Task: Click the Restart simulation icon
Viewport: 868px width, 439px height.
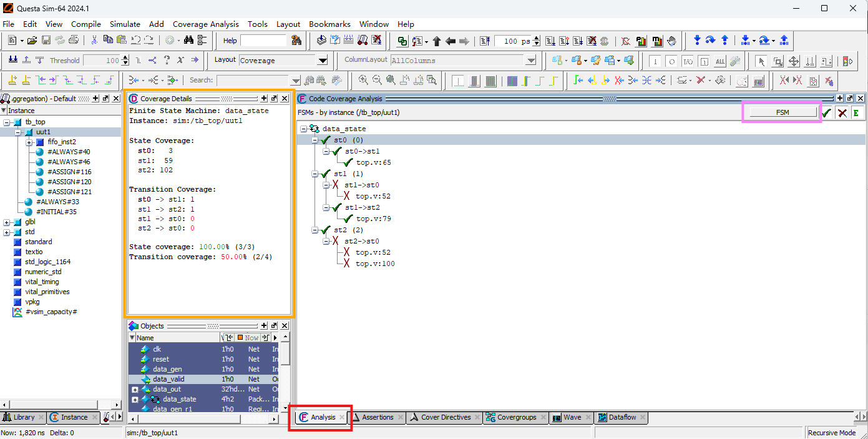Action: coord(484,41)
